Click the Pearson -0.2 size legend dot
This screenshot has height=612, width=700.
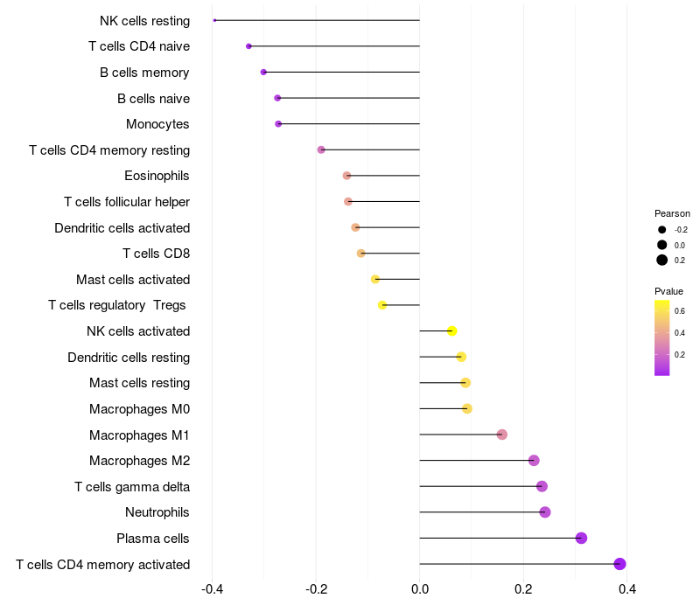pyautogui.click(x=661, y=230)
